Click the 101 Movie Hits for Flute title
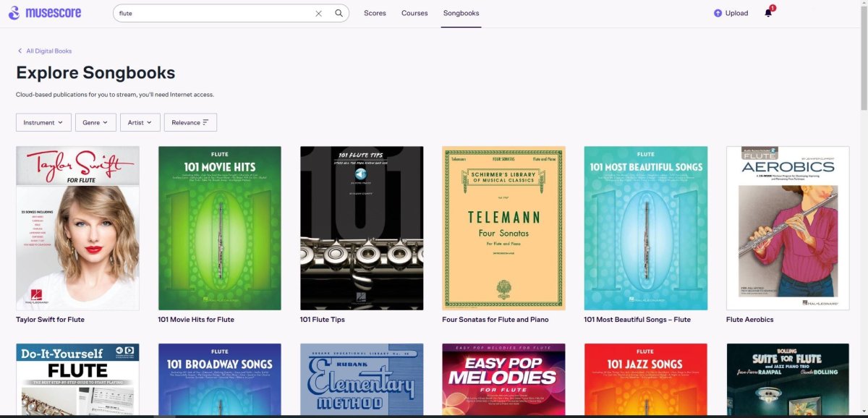 point(196,320)
